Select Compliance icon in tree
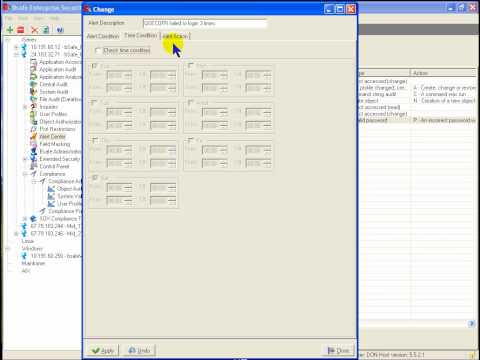 (x=33, y=174)
